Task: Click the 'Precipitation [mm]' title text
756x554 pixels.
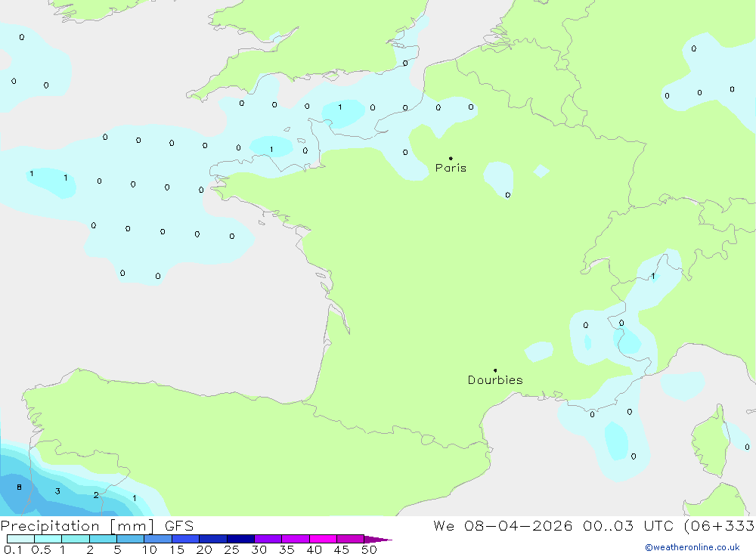Action: (x=77, y=526)
